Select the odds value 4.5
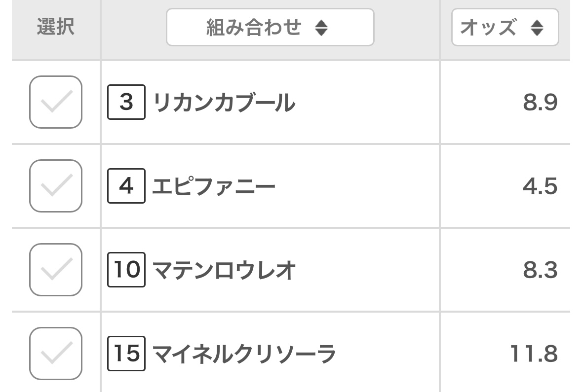This screenshot has height=392, width=582. [x=540, y=187]
